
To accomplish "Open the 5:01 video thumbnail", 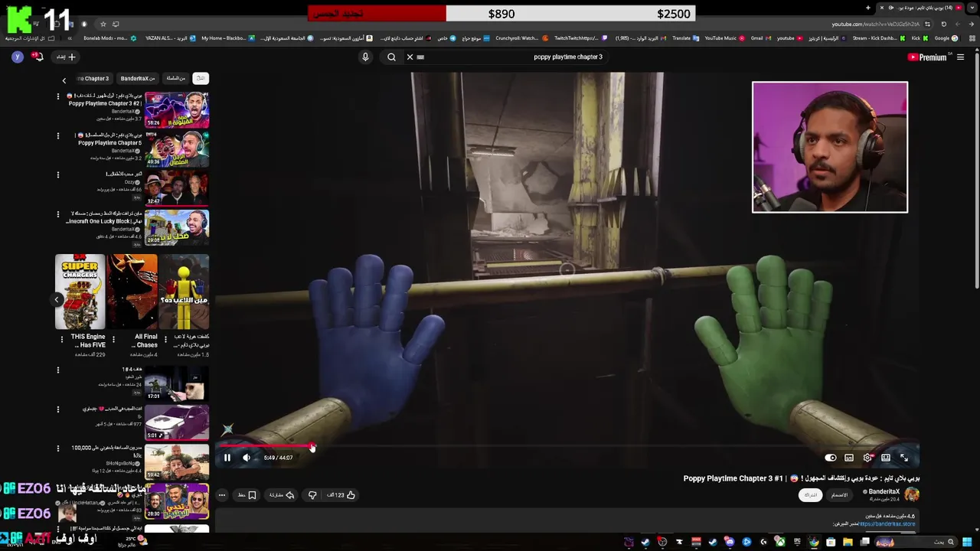I will click(x=177, y=422).
